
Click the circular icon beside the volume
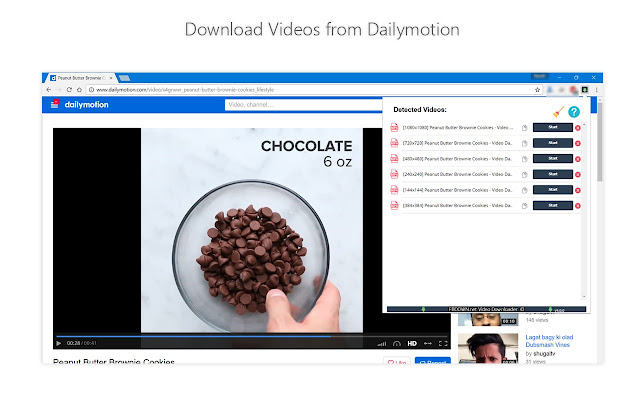pos(397,344)
